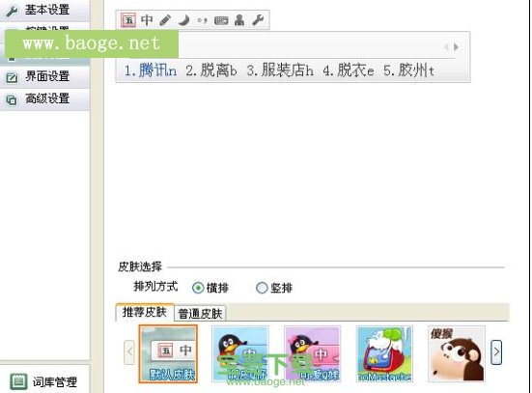532x393 pixels.
Task: Toggle the punctuation mode icon
Action: (x=203, y=20)
